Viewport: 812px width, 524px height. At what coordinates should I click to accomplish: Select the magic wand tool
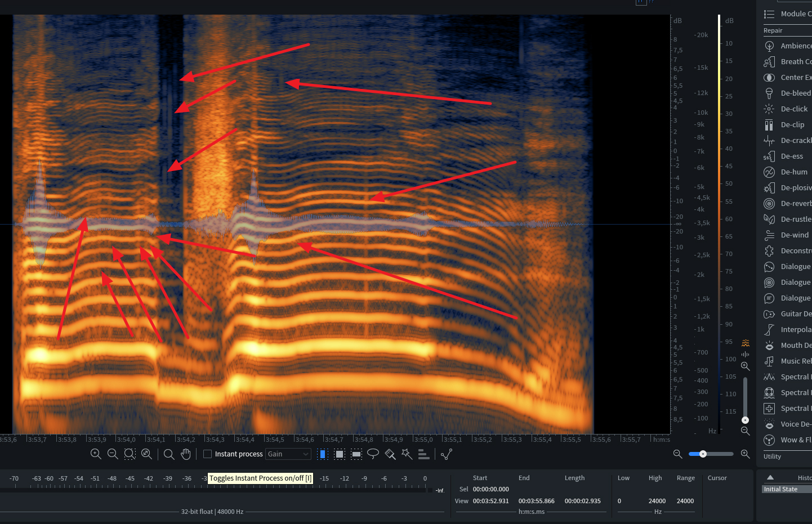click(x=407, y=454)
